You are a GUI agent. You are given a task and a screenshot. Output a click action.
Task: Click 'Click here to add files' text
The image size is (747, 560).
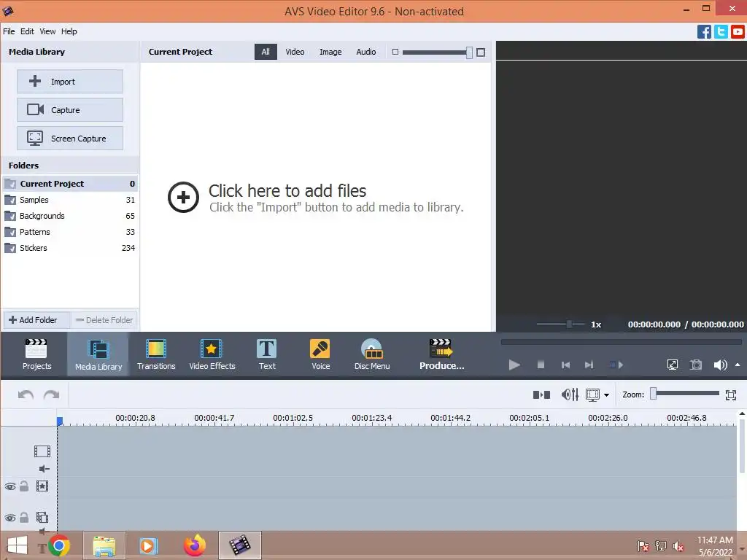click(x=287, y=191)
